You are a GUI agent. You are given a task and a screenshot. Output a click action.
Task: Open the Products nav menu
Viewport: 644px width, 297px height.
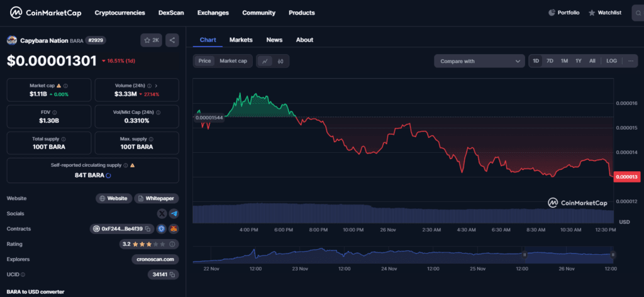coord(302,13)
